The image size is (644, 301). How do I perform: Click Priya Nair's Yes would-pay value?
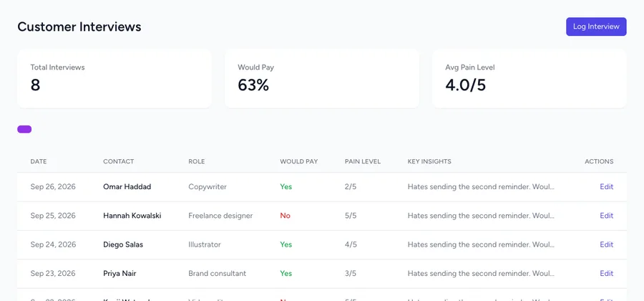[x=286, y=273]
